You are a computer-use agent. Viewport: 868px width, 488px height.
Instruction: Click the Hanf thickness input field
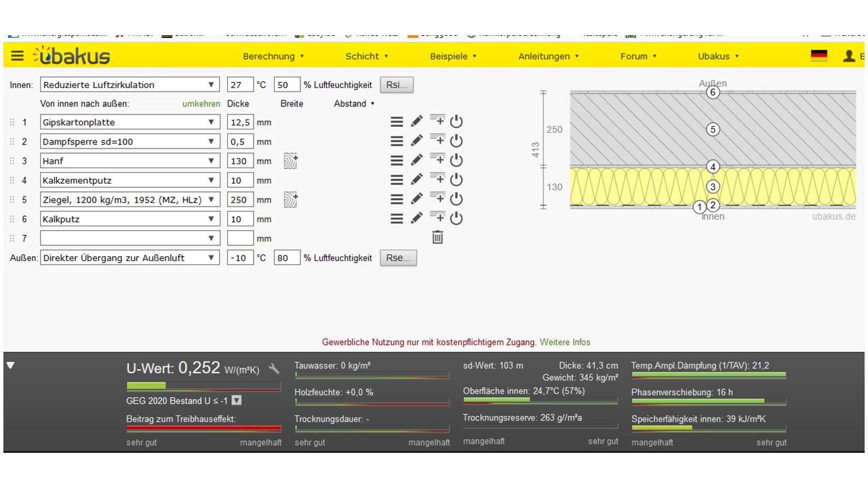(x=240, y=161)
